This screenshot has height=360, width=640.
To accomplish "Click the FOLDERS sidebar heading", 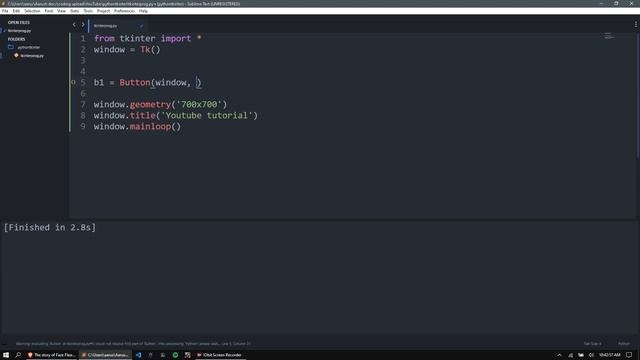I will [16, 39].
